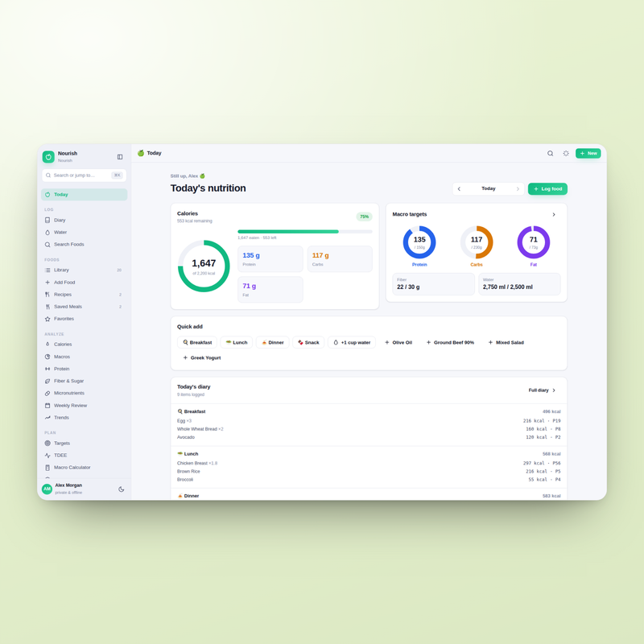Open the search icon in top bar
Viewport: 644px width, 644px height.
550,153
